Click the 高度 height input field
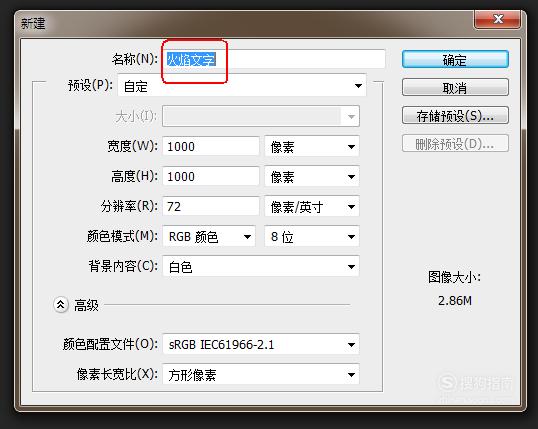 tap(211, 176)
